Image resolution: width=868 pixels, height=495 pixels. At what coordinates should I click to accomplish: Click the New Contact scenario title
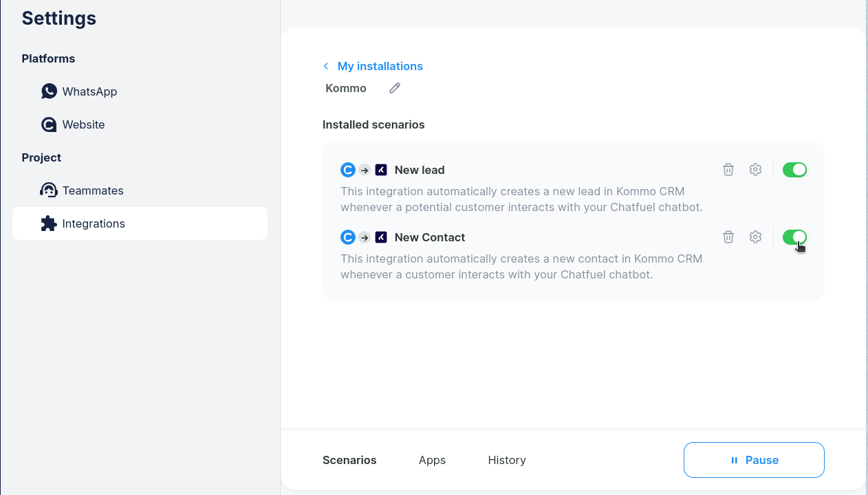coord(430,237)
